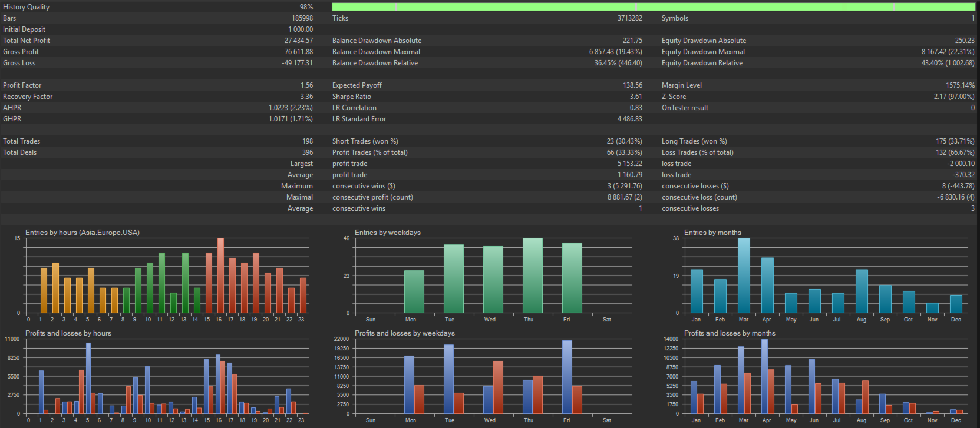
Task: Click the Largest profit trade value 5 153.22
Action: point(630,164)
